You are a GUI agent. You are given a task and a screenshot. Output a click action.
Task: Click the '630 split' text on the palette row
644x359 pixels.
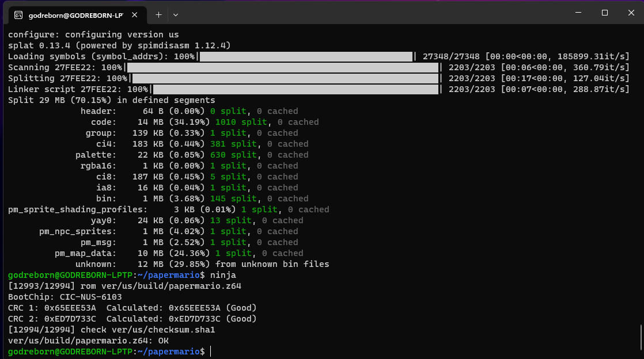coord(233,155)
